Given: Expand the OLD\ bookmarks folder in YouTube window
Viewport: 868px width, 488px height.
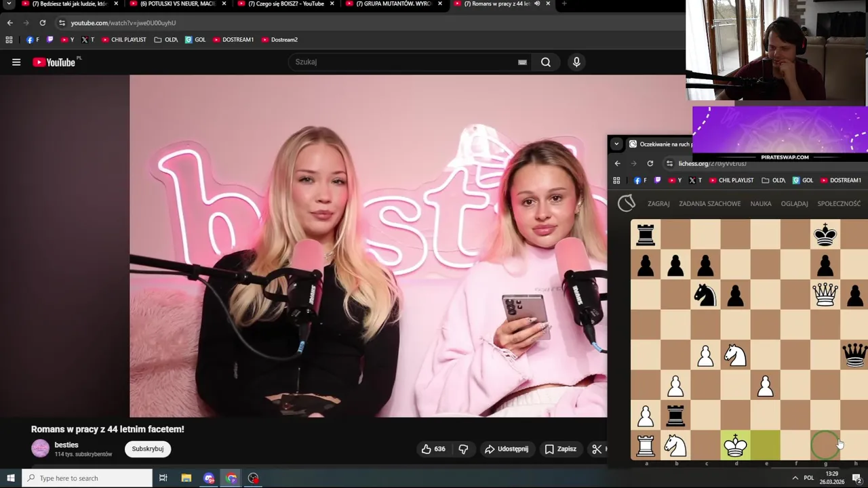Looking at the screenshot, I should 166,40.
